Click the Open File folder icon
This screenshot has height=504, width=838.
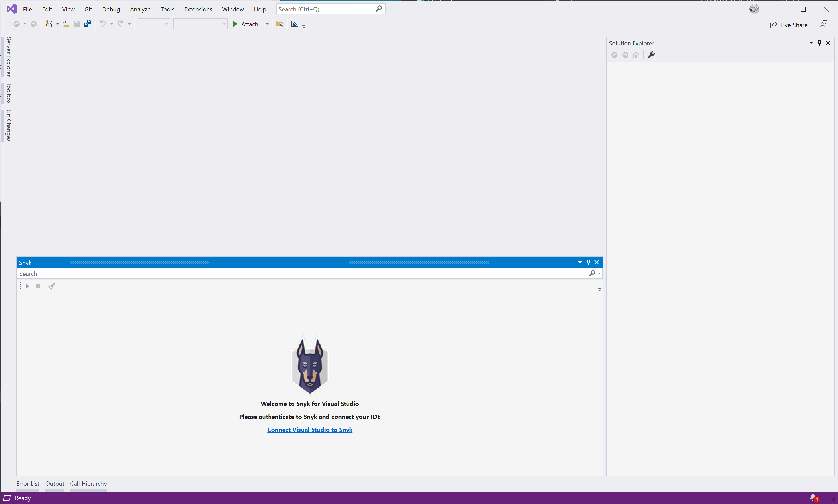point(66,24)
